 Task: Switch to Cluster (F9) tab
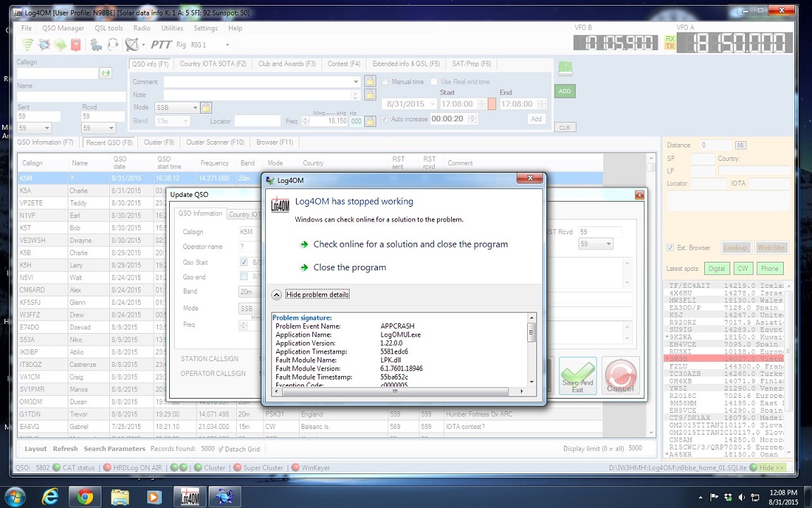click(159, 142)
